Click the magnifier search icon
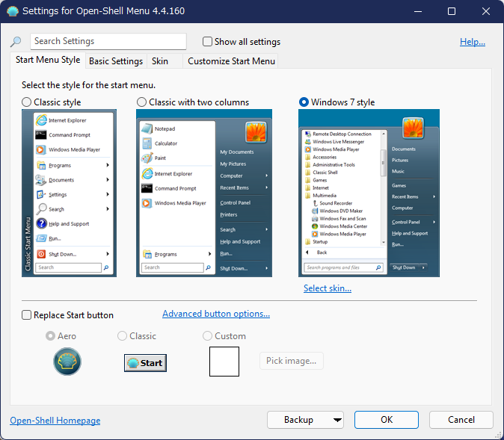This screenshot has width=504, height=440. (x=16, y=41)
